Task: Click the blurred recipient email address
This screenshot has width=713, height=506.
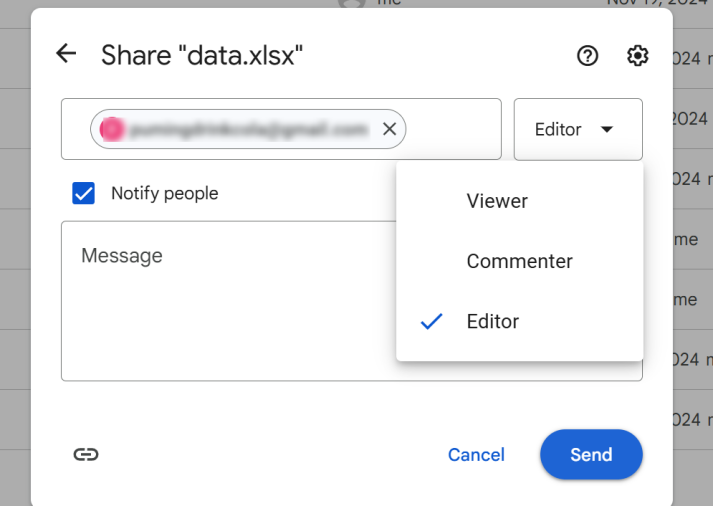Action: 249,130
